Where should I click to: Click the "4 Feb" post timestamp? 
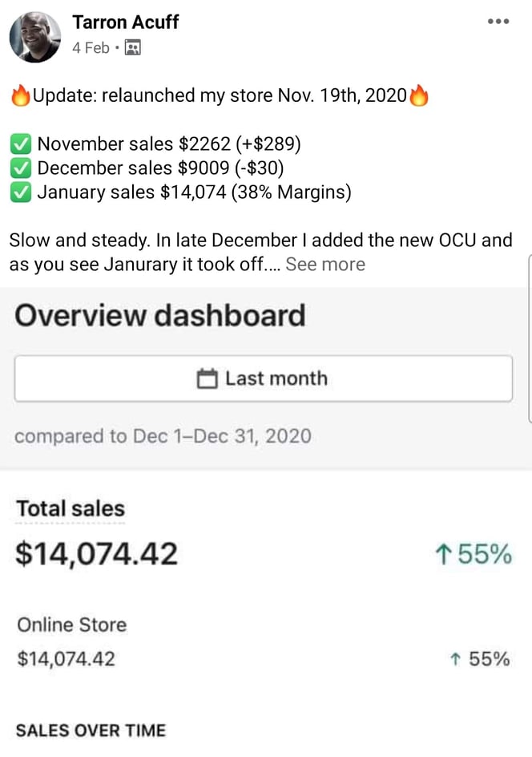tap(91, 48)
